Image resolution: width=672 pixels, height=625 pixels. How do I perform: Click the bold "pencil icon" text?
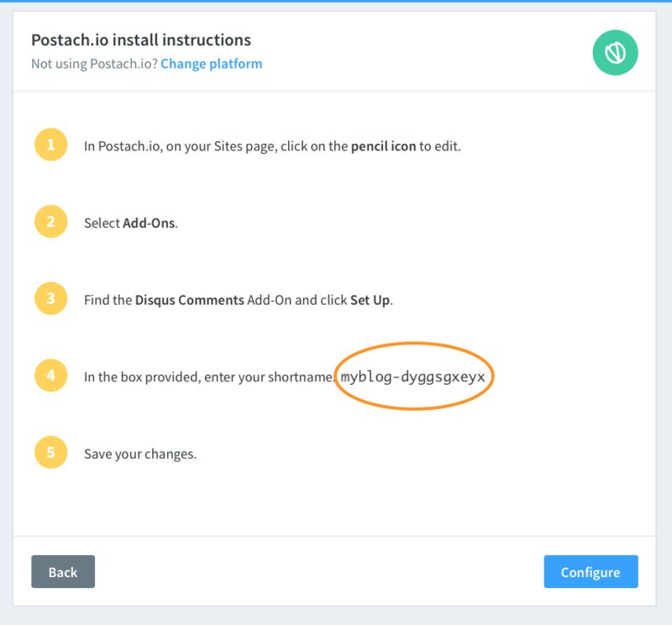[383, 146]
